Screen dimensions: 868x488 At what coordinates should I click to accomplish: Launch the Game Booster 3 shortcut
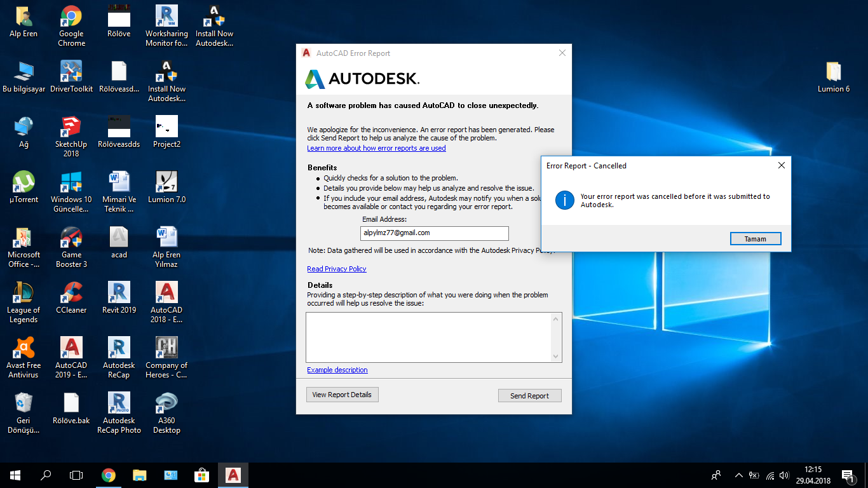pyautogui.click(x=71, y=247)
